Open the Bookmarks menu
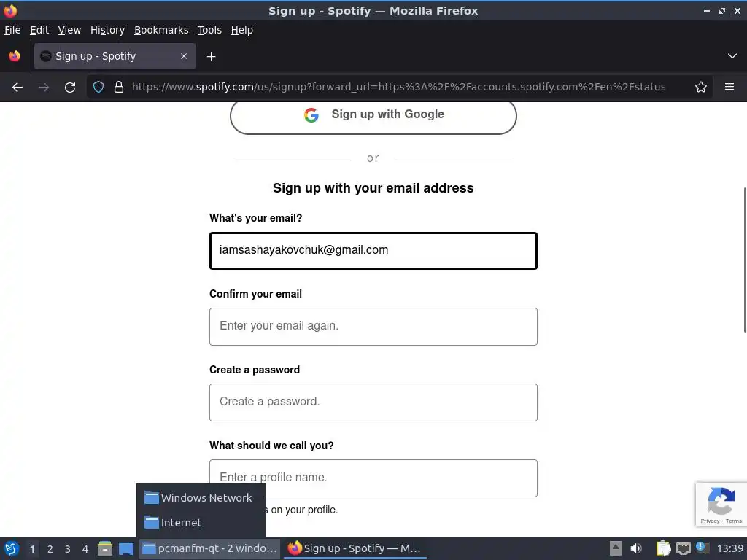747x560 pixels. (161, 30)
